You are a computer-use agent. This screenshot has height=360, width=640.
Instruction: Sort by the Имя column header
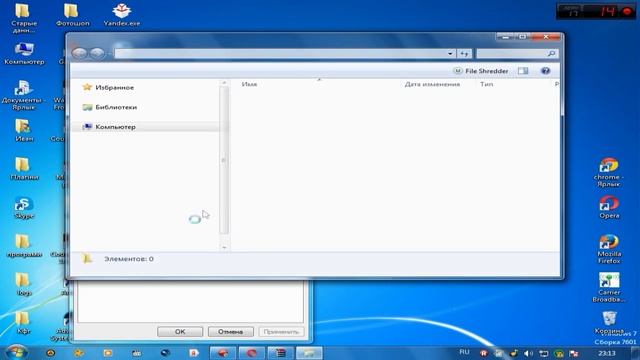tap(249, 84)
